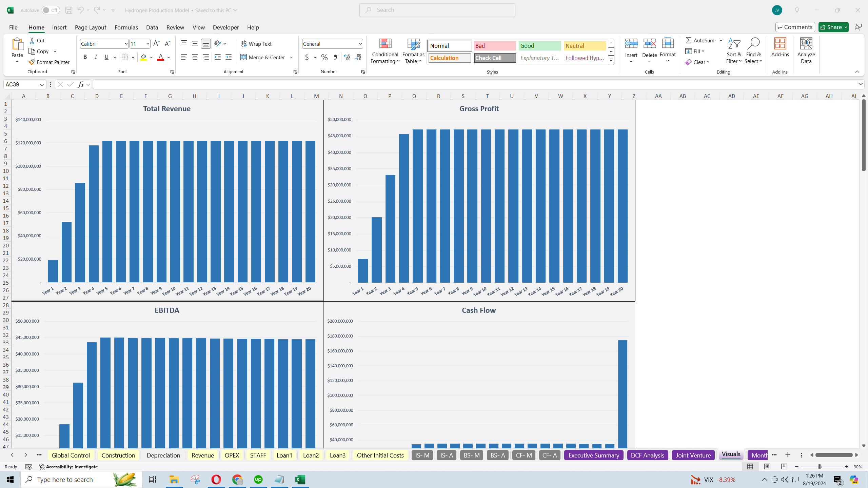
Task: Click the Cut scissors icon
Action: 32,40
